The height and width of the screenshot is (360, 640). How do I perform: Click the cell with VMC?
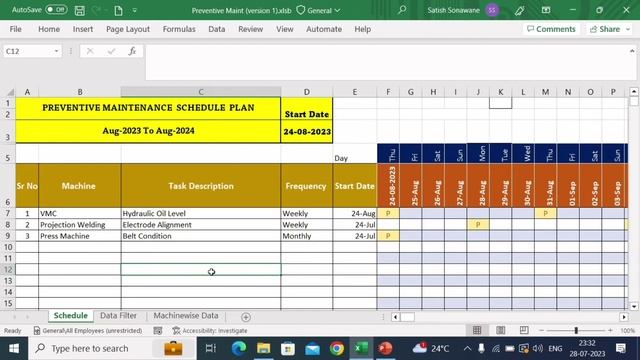pyautogui.click(x=80, y=213)
